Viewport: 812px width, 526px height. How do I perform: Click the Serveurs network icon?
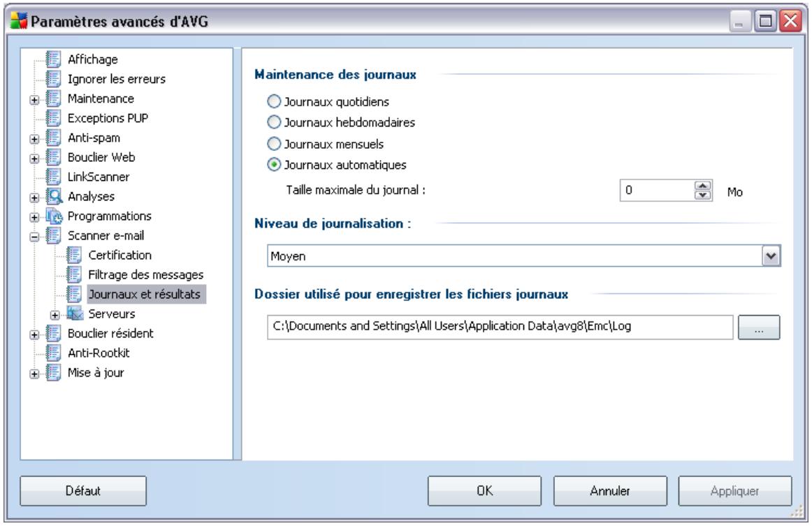coord(75,314)
